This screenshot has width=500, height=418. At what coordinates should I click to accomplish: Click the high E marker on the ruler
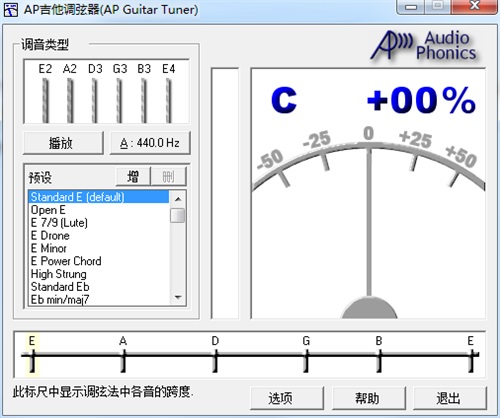[471, 355]
